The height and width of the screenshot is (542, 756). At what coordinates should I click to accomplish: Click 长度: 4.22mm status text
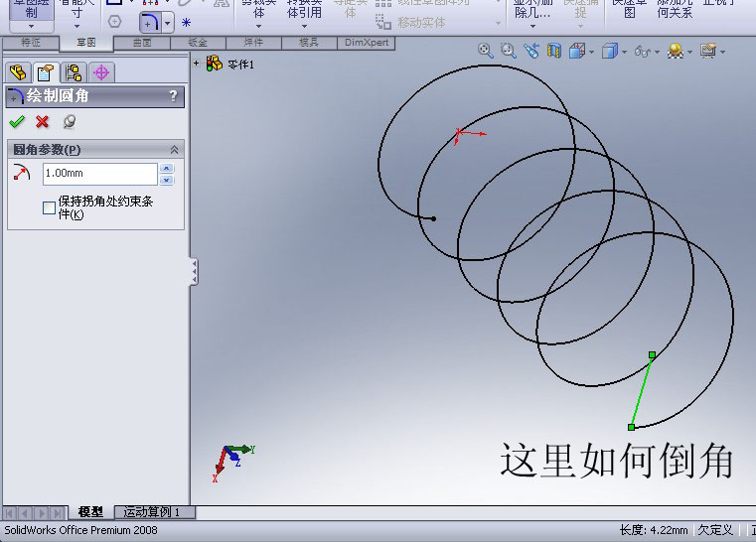pyautogui.click(x=654, y=530)
